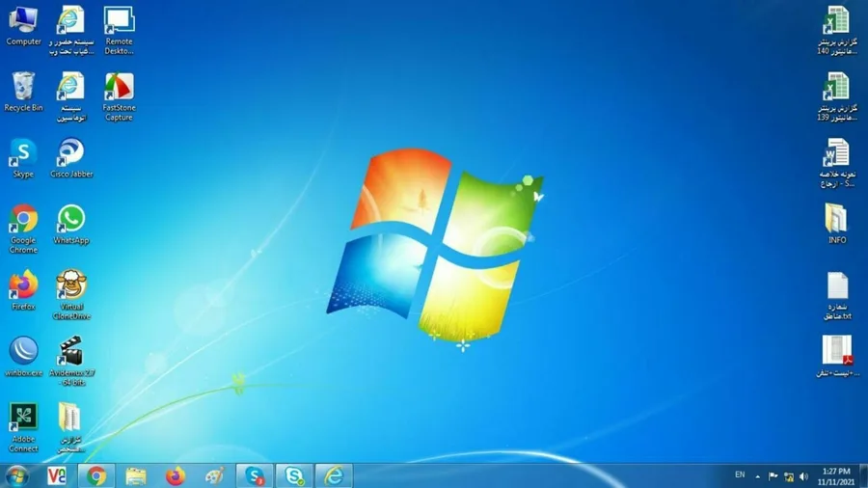Select the FastStone Capture desktop shortcut
This screenshot has height=488, width=868.
point(119,96)
